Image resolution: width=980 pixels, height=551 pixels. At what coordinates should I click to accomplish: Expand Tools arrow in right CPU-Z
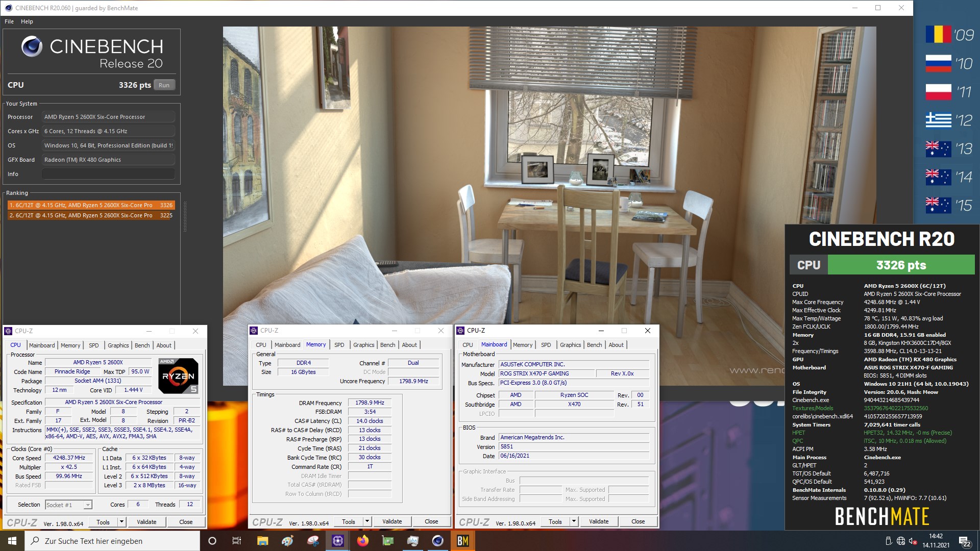point(574,521)
